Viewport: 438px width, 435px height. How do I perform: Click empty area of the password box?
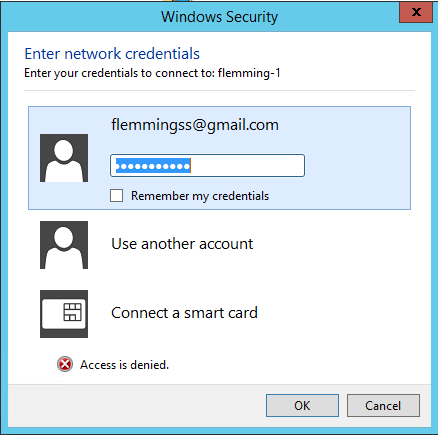247,165
